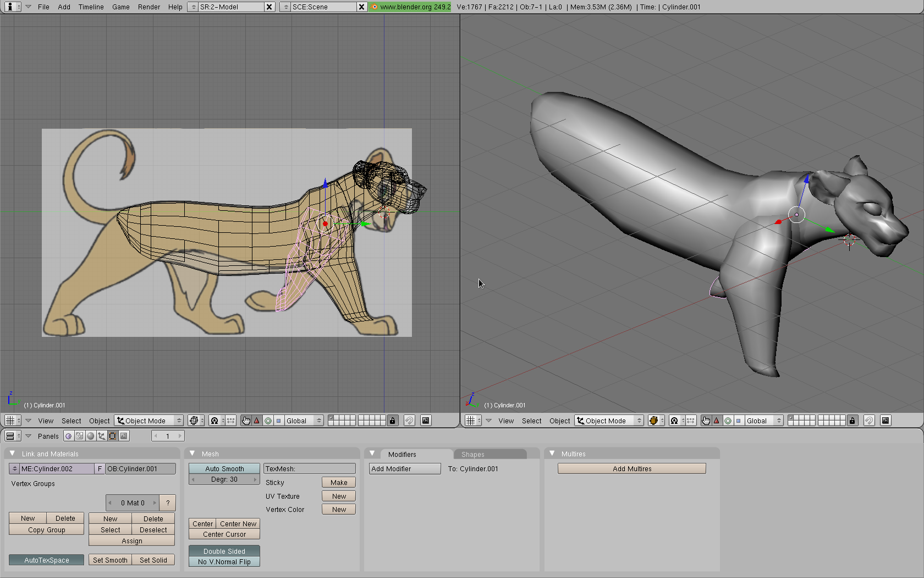Image resolution: width=924 pixels, height=578 pixels.
Task: Select the Editing context icon in Panels header
Action: tap(113, 436)
